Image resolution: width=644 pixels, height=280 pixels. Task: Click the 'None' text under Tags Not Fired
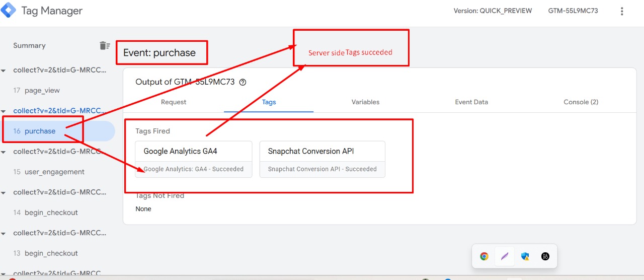coord(143,208)
